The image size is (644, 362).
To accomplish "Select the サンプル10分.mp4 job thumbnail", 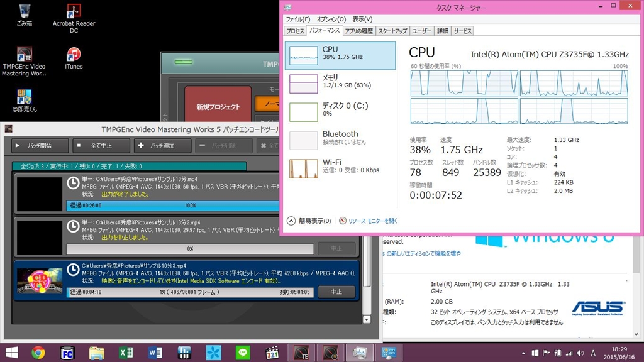I will (x=40, y=194).
